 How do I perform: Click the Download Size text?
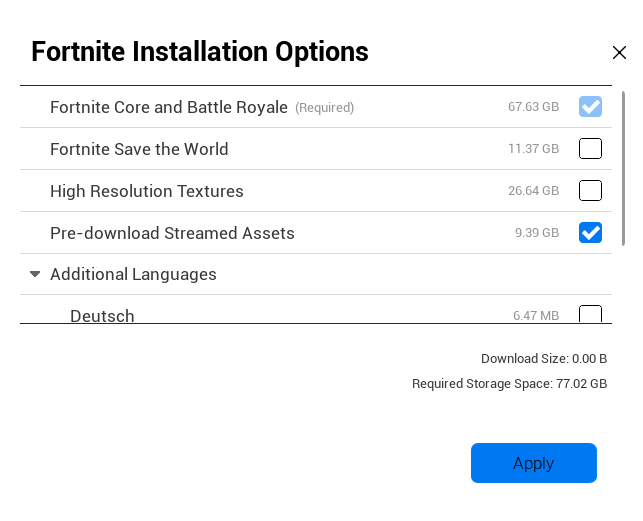(543, 358)
